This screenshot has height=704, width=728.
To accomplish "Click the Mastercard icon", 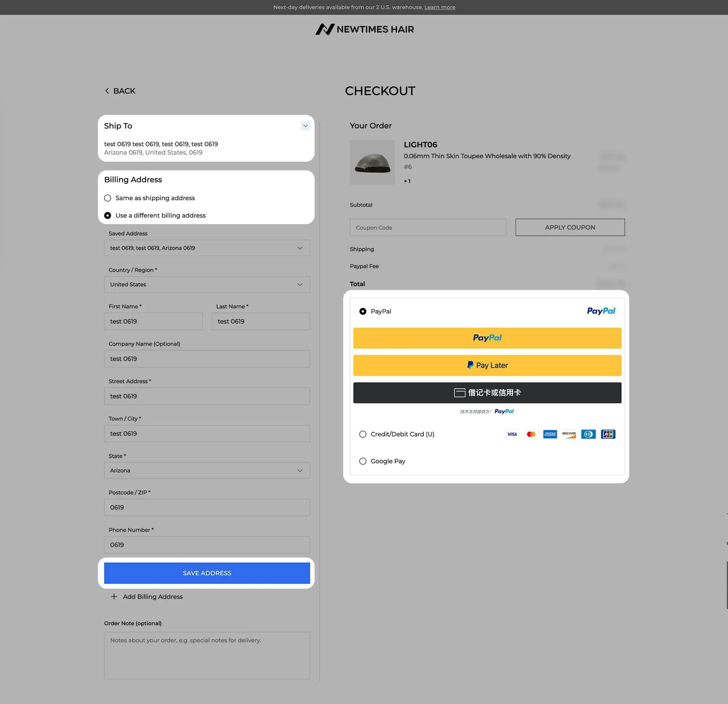I will pos(531,434).
